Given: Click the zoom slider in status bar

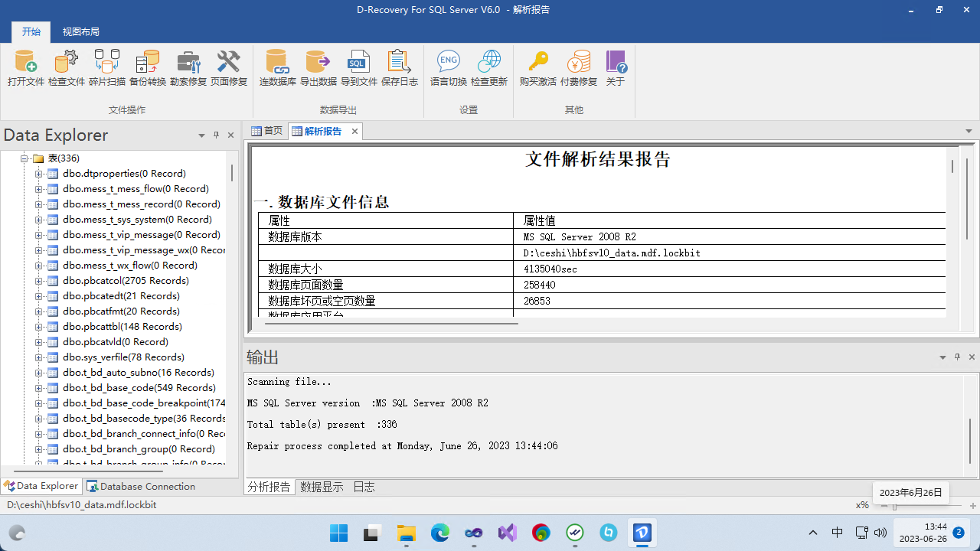Looking at the screenshot, I should point(894,506).
